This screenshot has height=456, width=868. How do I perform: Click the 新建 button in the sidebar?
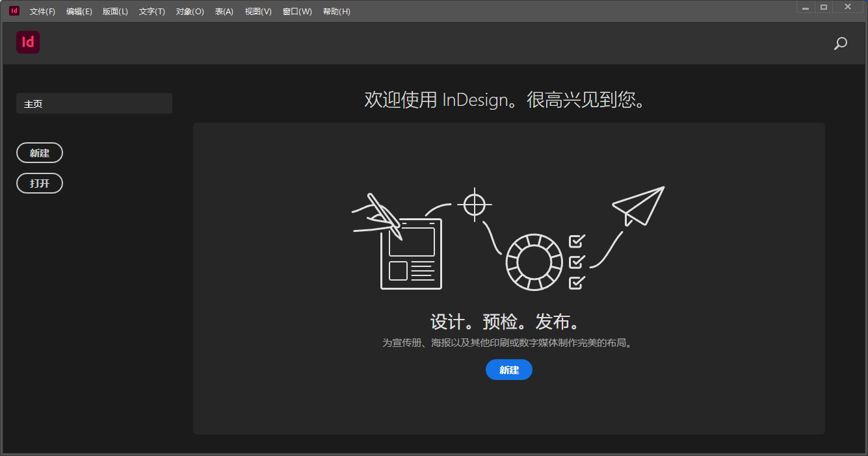tap(40, 153)
